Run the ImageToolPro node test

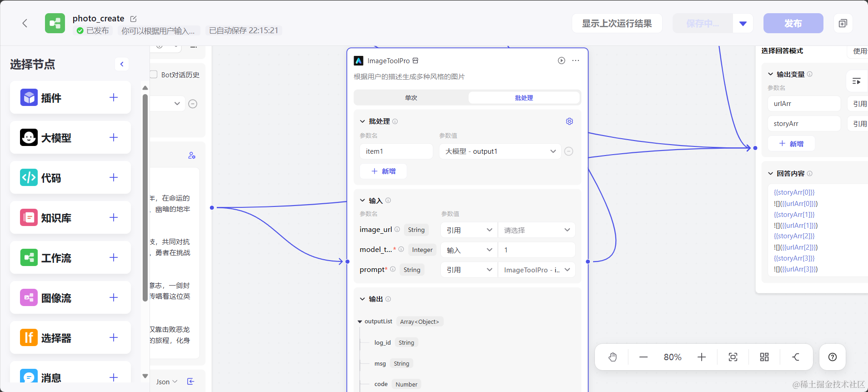coord(562,60)
